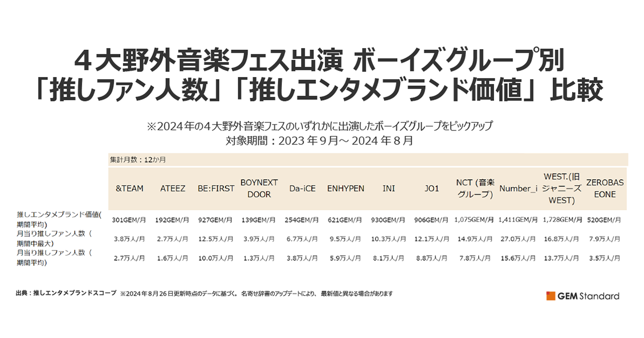Viewport: 644px width, 338px height.
Task: Click the '16.8万人/月' cell for WEST.
Action: pyautogui.click(x=561, y=239)
